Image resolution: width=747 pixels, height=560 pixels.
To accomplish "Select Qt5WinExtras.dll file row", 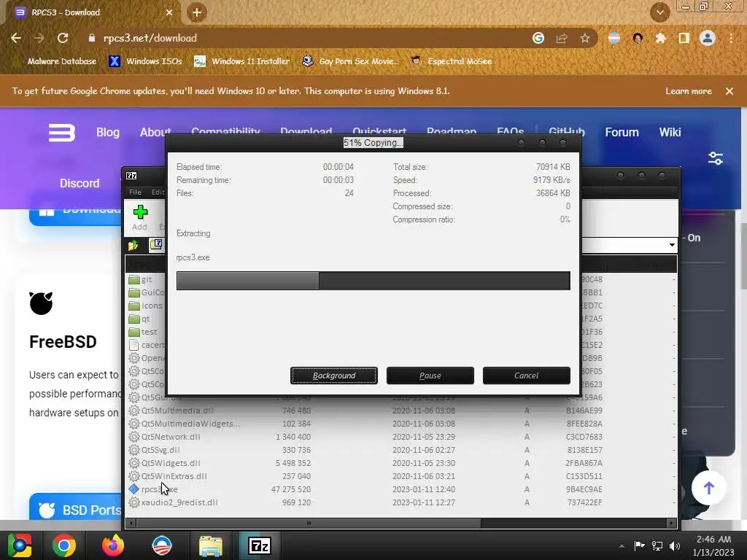I will [400, 476].
